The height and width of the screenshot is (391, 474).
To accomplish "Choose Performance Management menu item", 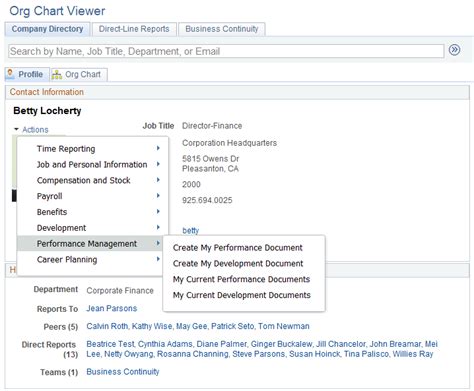I will [x=89, y=244].
